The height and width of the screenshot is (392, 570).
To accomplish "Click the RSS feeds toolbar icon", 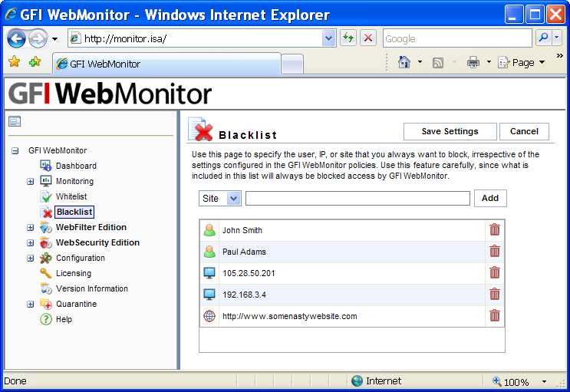I will click(x=438, y=63).
